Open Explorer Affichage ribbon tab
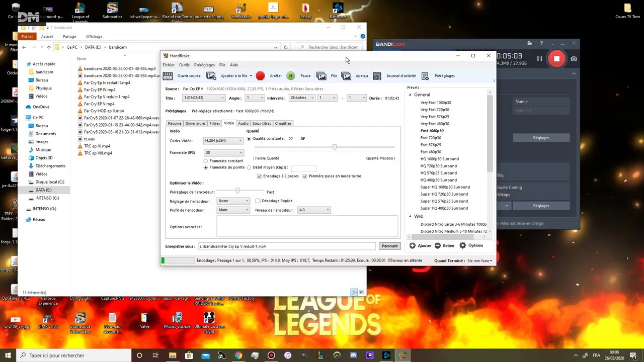The height and width of the screenshot is (362, 644). [94, 37]
